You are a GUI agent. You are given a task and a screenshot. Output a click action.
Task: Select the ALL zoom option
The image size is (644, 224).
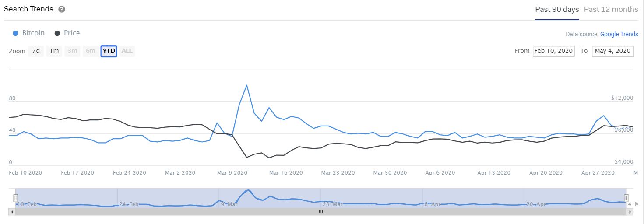tap(127, 51)
